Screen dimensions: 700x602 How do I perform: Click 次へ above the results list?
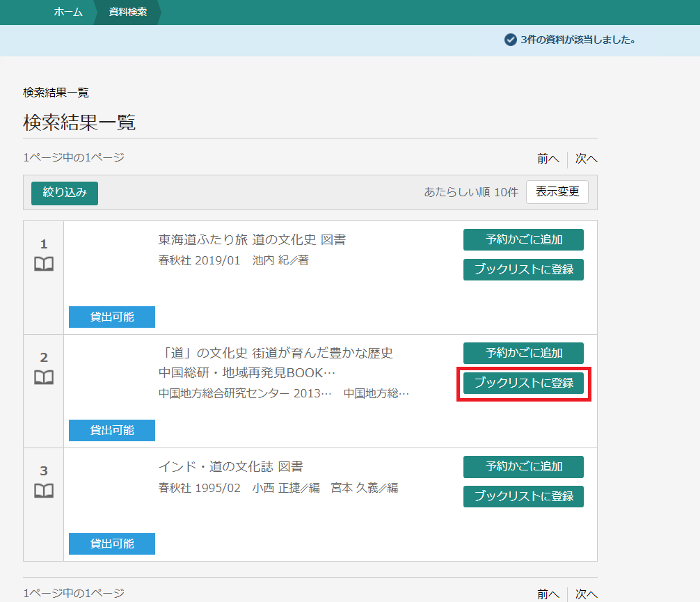586,159
